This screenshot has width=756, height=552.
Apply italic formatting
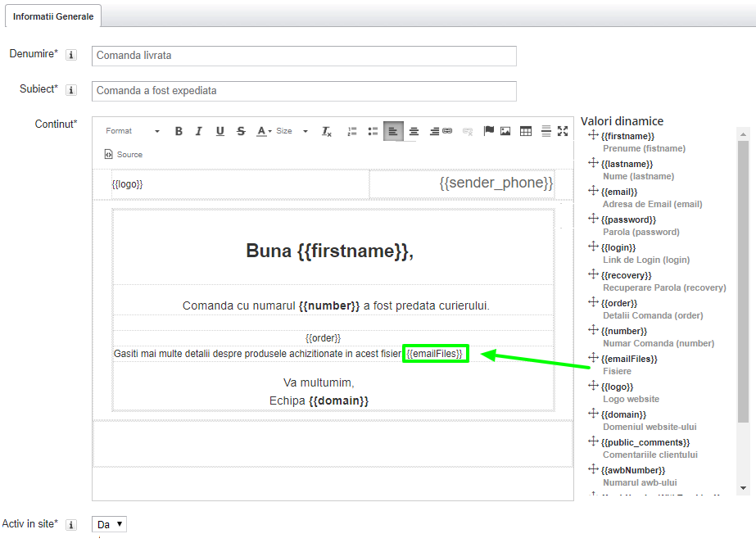tap(198, 131)
